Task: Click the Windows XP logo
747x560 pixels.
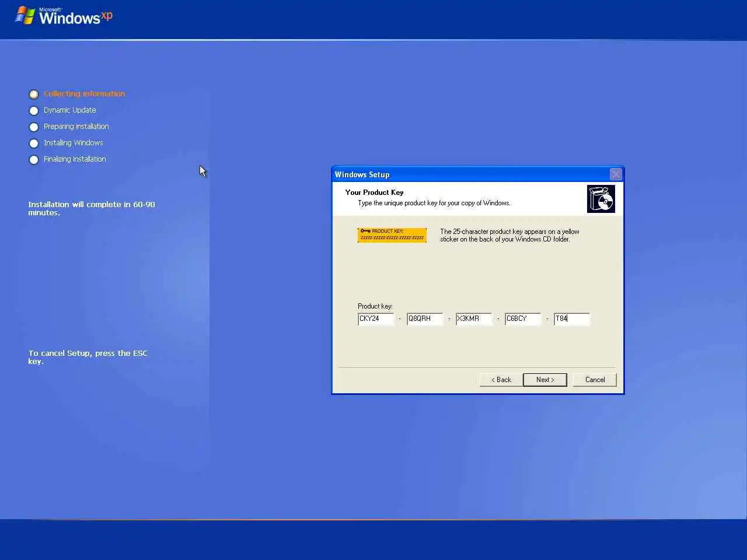Action: (64, 16)
